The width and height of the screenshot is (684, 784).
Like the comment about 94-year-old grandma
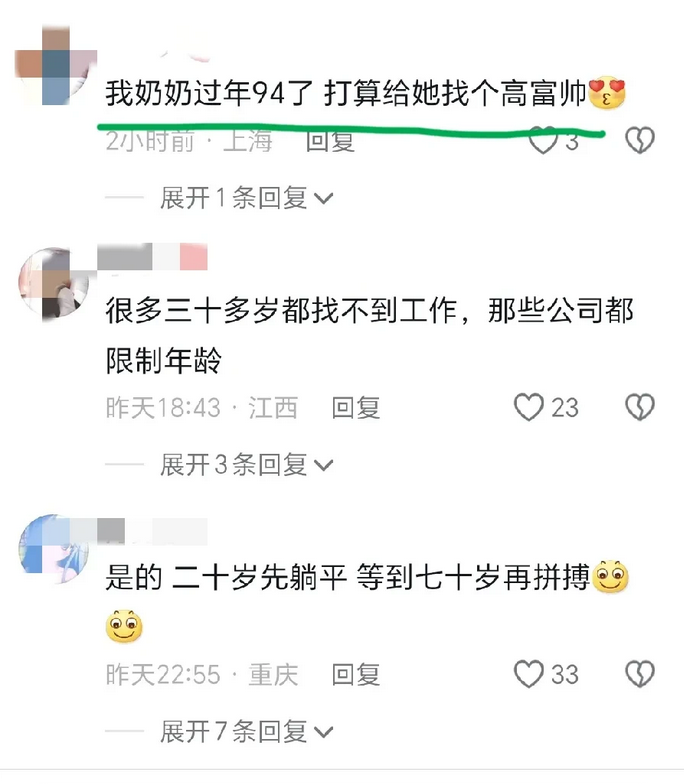tap(543, 140)
